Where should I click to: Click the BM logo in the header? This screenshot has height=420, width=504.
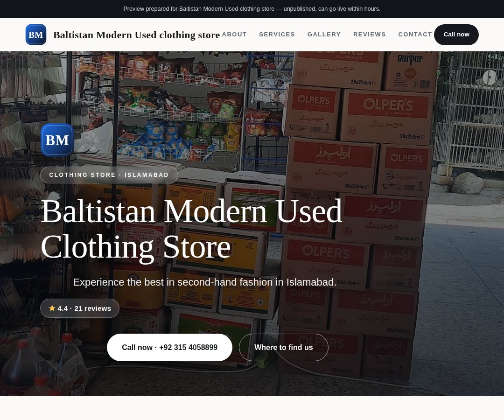pos(35,35)
